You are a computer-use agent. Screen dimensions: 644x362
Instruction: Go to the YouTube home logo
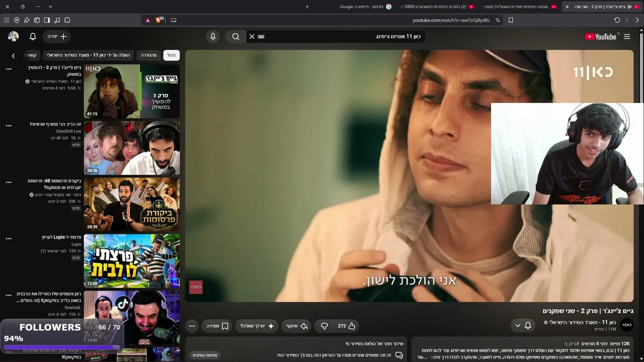601,37
